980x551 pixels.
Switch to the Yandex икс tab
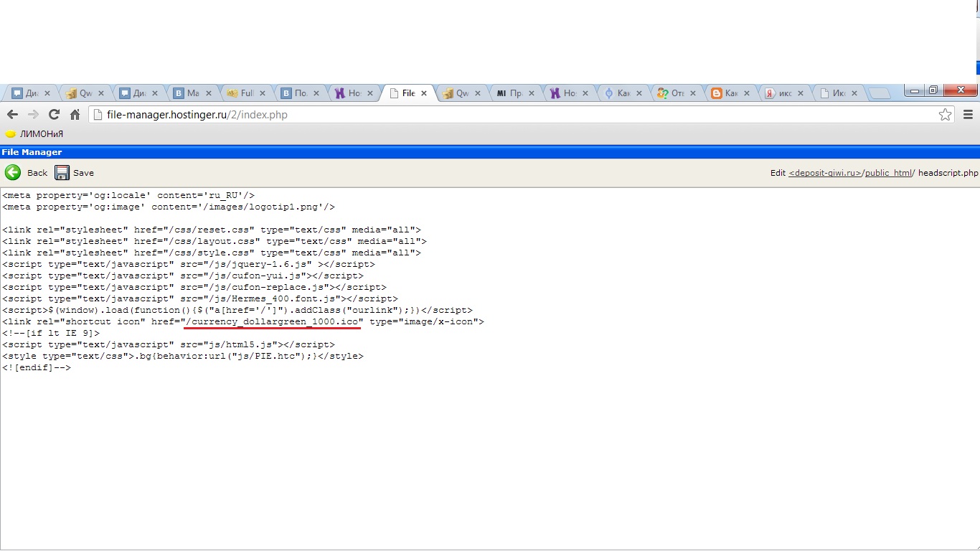786,93
